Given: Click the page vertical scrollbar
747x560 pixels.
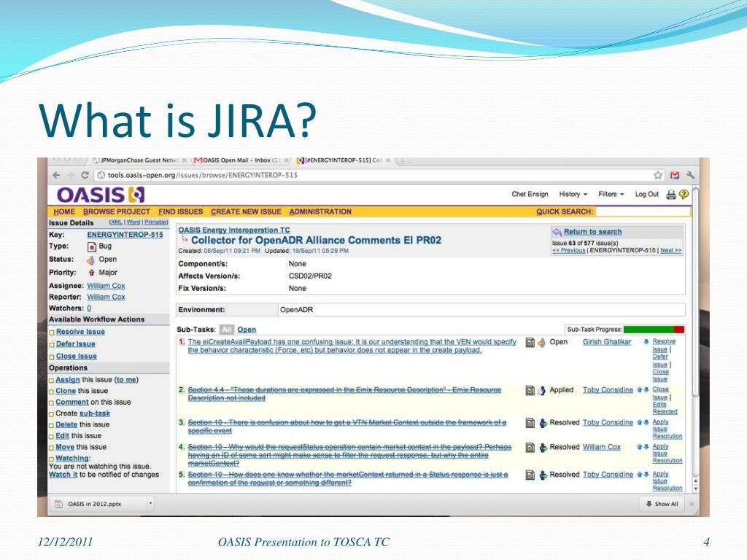Looking at the screenshot, I should 695,293.
